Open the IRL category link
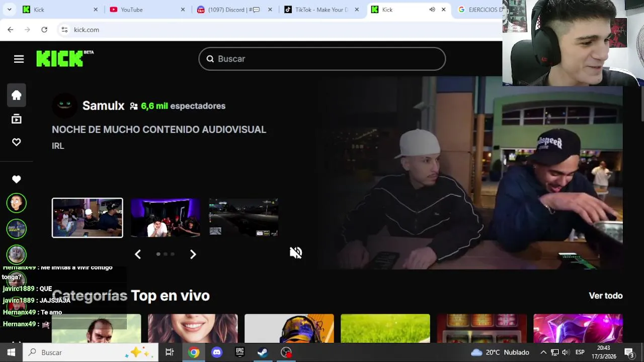 58,146
